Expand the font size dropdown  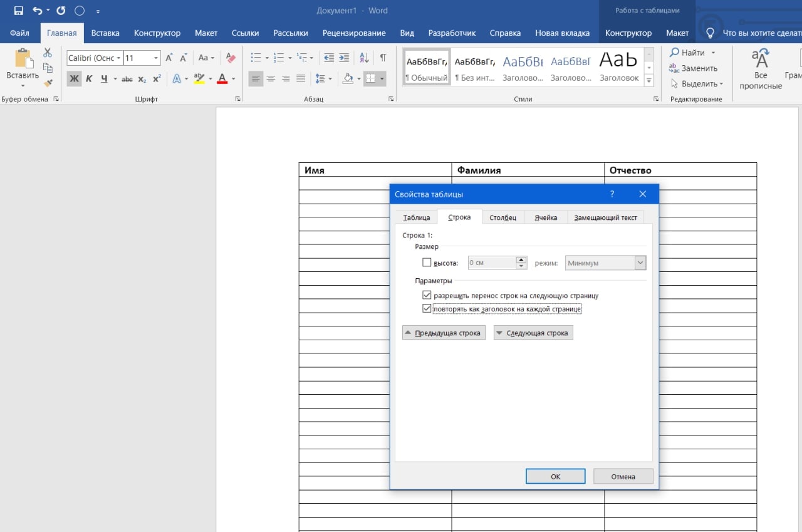156,58
